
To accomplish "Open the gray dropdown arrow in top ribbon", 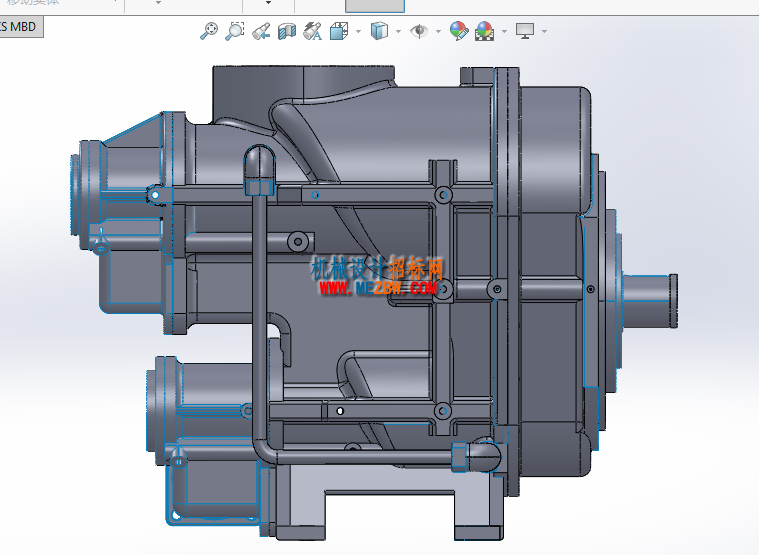I will pyautogui.click(x=158, y=3).
